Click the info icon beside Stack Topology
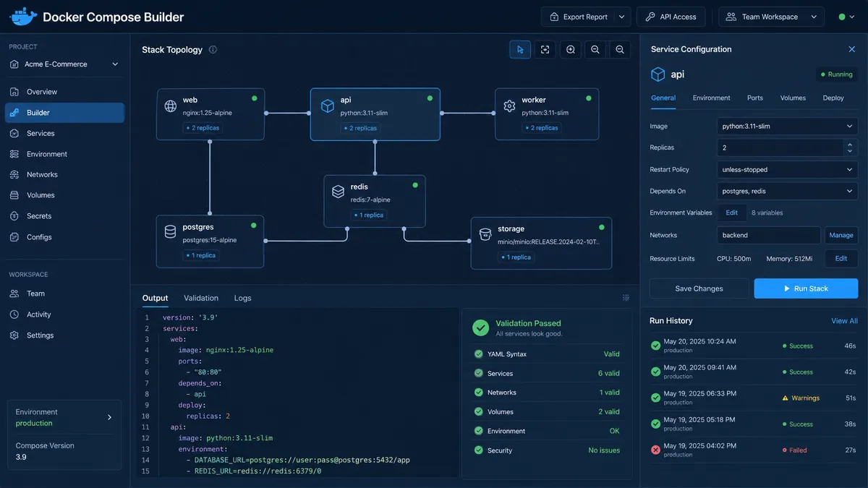Viewport: 868px width, 488px height. [213, 50]
